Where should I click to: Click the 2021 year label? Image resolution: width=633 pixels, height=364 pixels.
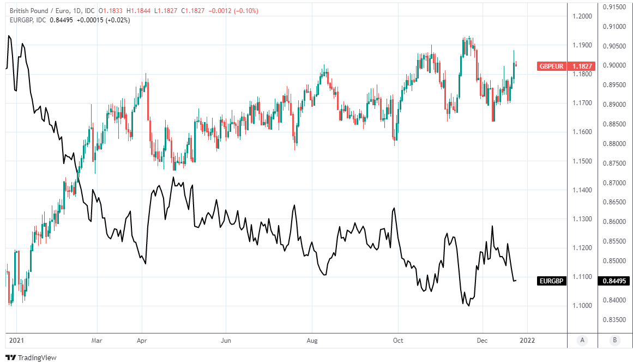coord(17,341)
